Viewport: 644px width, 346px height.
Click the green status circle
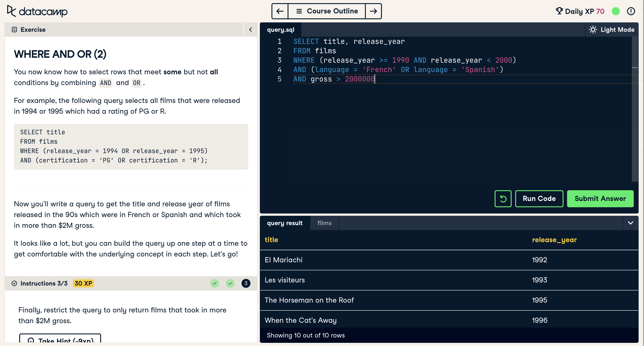[616, 11]
